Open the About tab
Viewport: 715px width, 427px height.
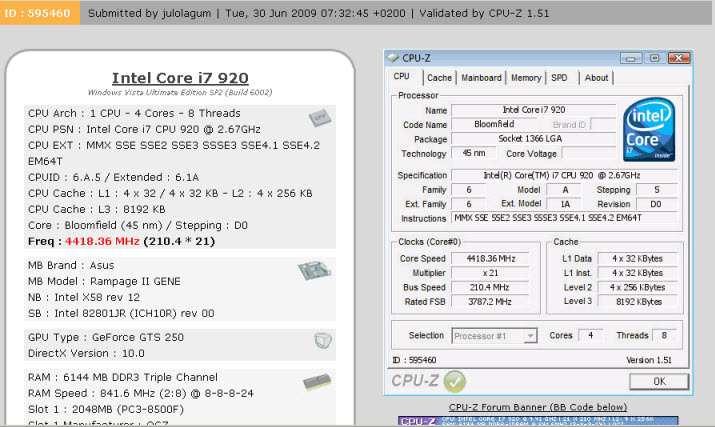click(596, 77)
